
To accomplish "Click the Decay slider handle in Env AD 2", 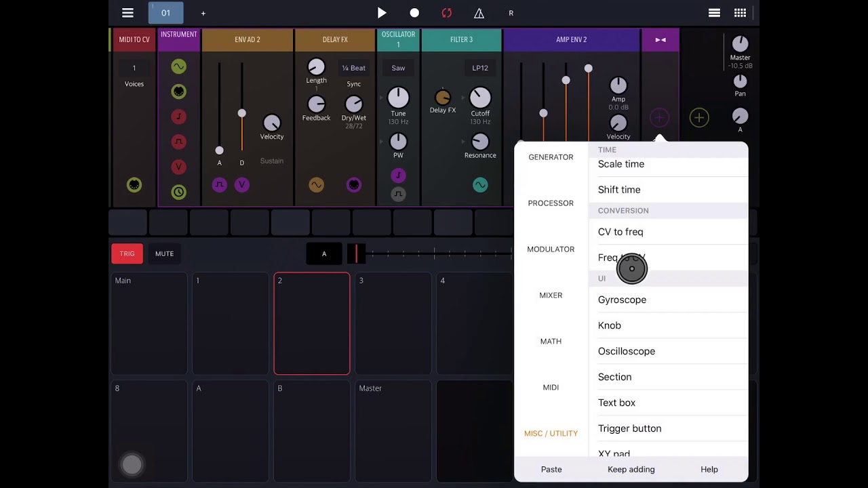I will (x=242, y=113).
